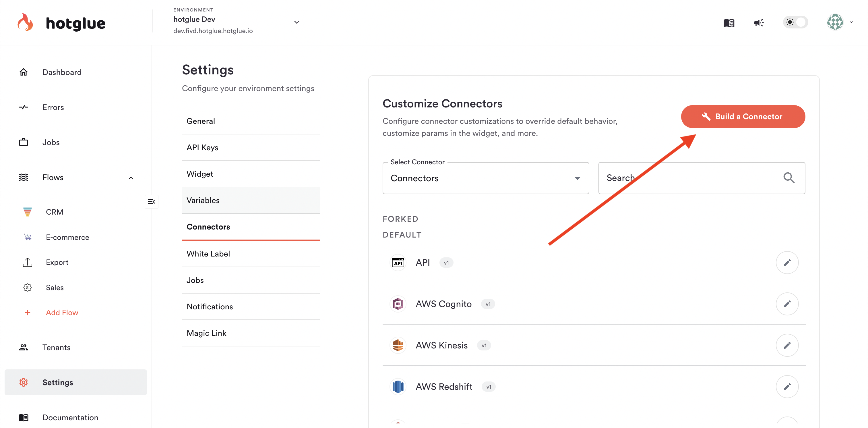Click the 'AWS Cognito' connector name
Image resolution: width=868 pixels, height=428 pixels.
click(443, 304)
